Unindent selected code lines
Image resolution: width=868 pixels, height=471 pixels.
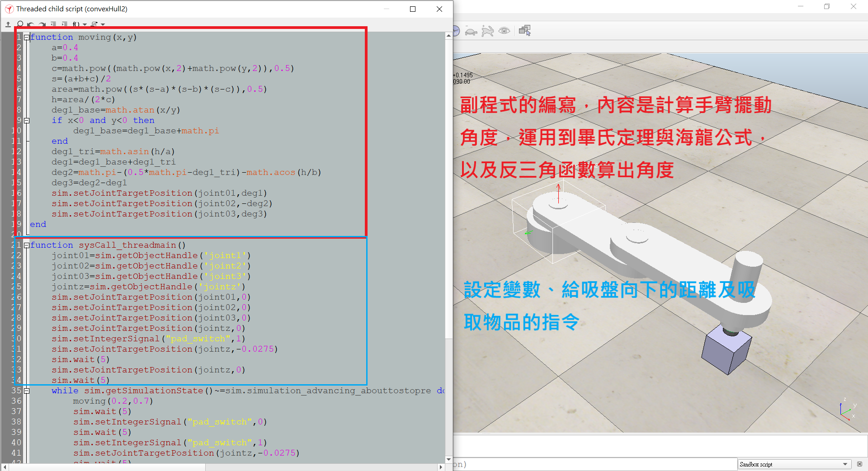(53, 24)
